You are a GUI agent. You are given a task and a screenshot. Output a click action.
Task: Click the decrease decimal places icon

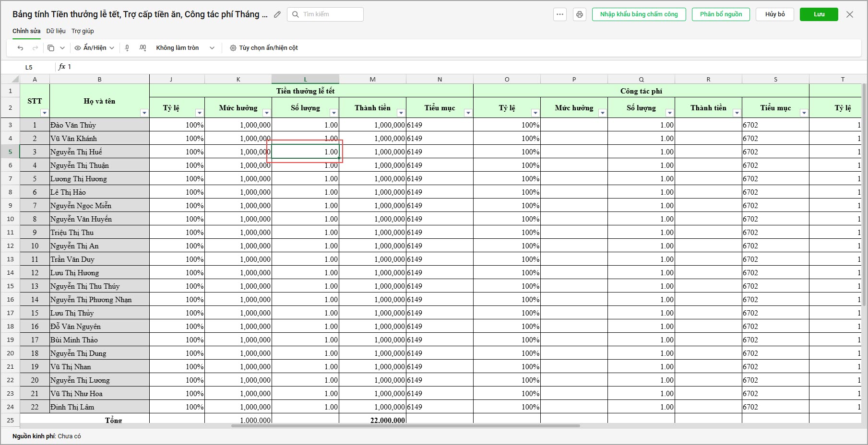[x=127, y=48]
